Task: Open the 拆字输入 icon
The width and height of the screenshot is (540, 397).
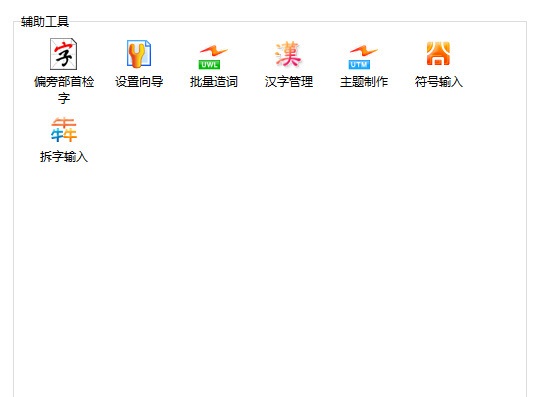Action: pyautogui.click(x=64, y=129)
